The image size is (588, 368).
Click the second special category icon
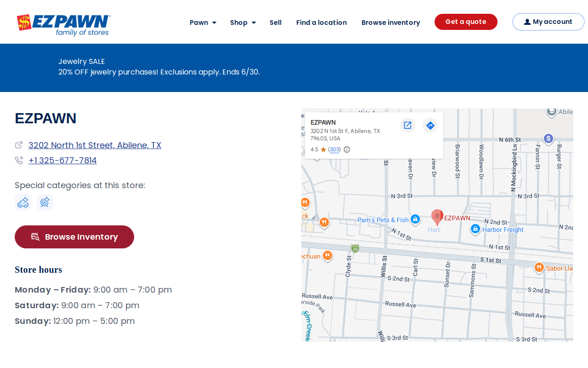coord(45,202)
